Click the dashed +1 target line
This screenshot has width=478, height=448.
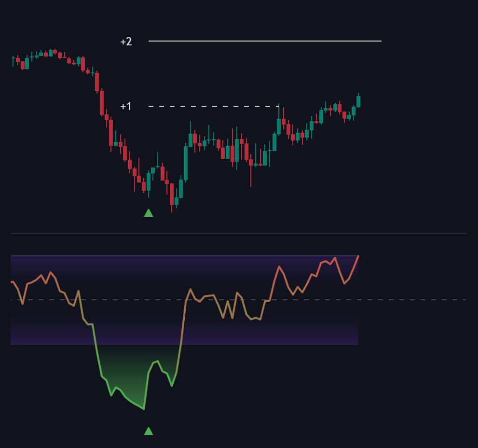point(212,106)
